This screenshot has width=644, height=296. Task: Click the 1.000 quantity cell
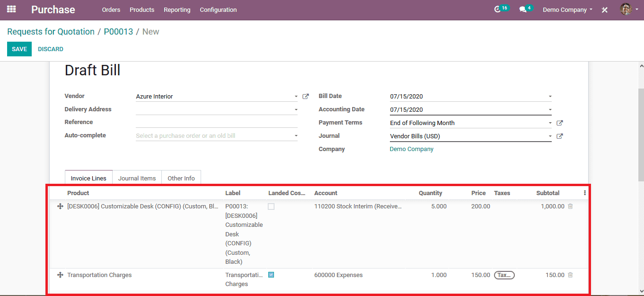point(439,275)
